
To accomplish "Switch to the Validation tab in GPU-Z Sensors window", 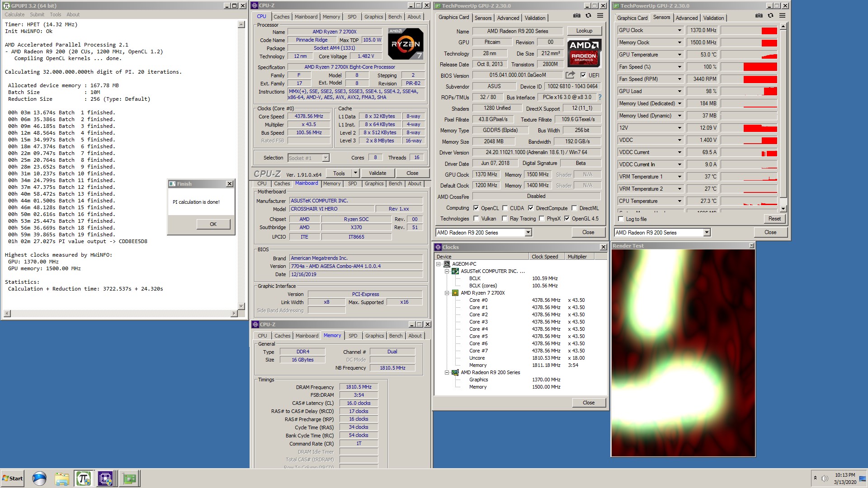I will [x=714, y=18].
